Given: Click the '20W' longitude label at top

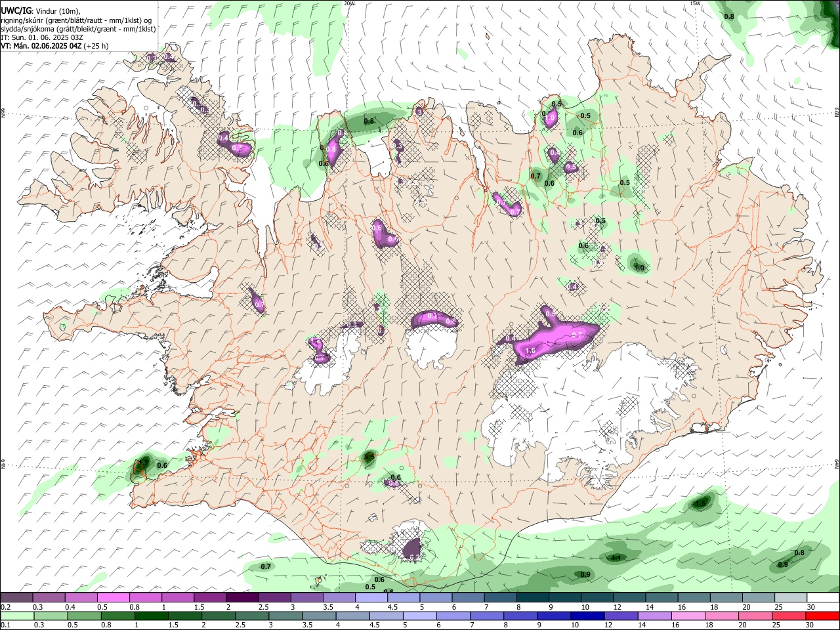Looking at the screenshot, I should pyautogui.click(x=349, y=3).
